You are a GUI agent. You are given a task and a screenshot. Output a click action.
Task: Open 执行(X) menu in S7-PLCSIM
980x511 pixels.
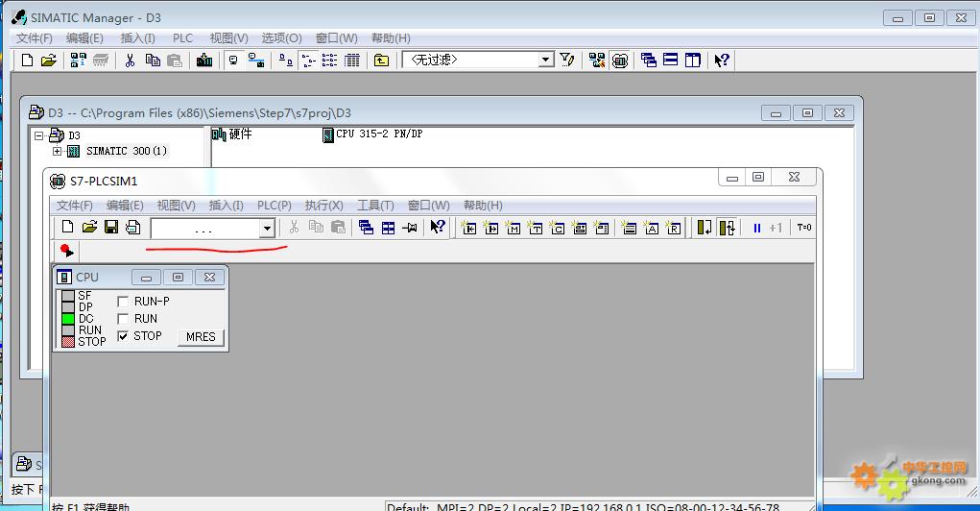coord(323,206)
